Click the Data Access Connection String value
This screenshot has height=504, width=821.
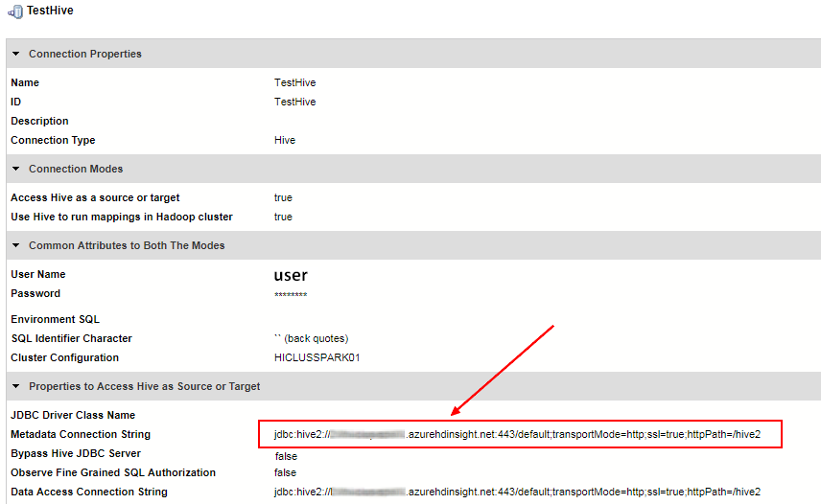pos(517,492)
